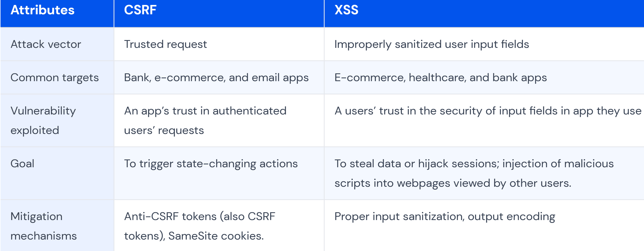Screen dimensions: 644x251
Task: Select the Goal row label
Action: tap(22, 164)
